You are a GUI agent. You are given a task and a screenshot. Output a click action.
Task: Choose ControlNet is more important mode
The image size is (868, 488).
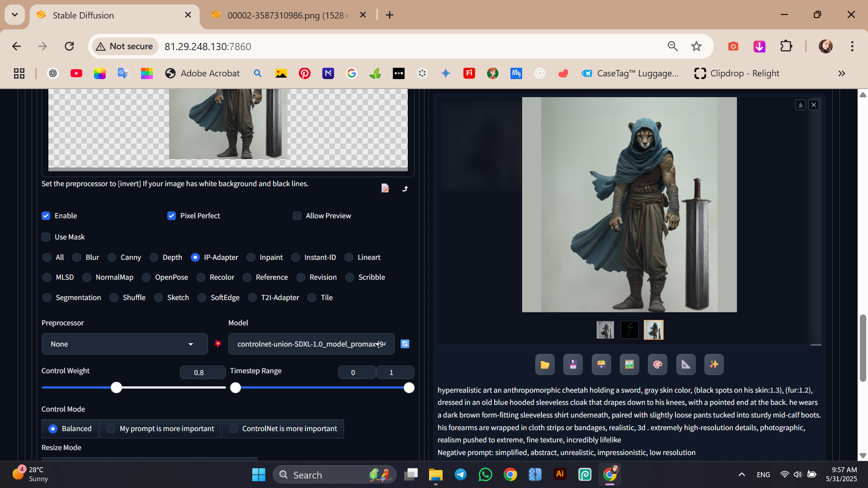click(x=233, y=429)
